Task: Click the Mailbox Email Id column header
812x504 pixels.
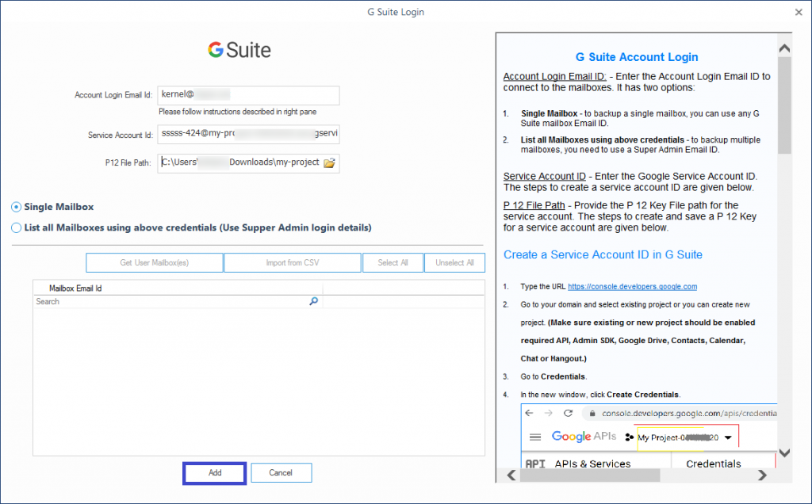Action: coord(178,288)
